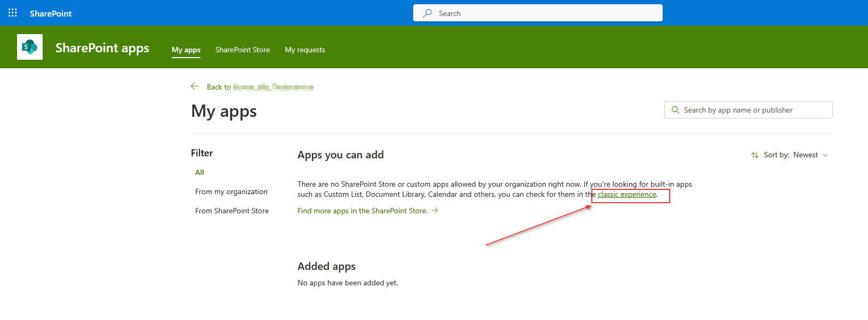The height and width of the screenshot is (320, 868).
Task: Switch to the My apps tab
Action: tap(186, 50)
